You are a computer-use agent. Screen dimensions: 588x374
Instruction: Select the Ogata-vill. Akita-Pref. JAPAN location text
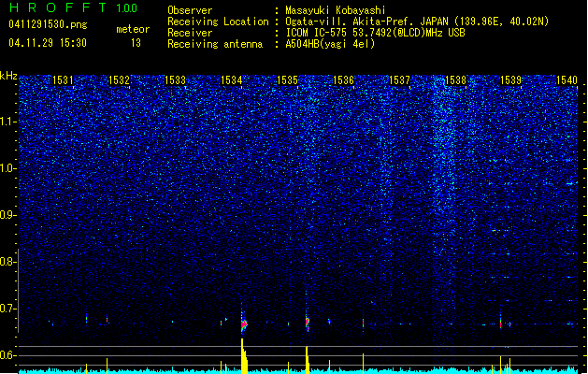tap(417, 22)
